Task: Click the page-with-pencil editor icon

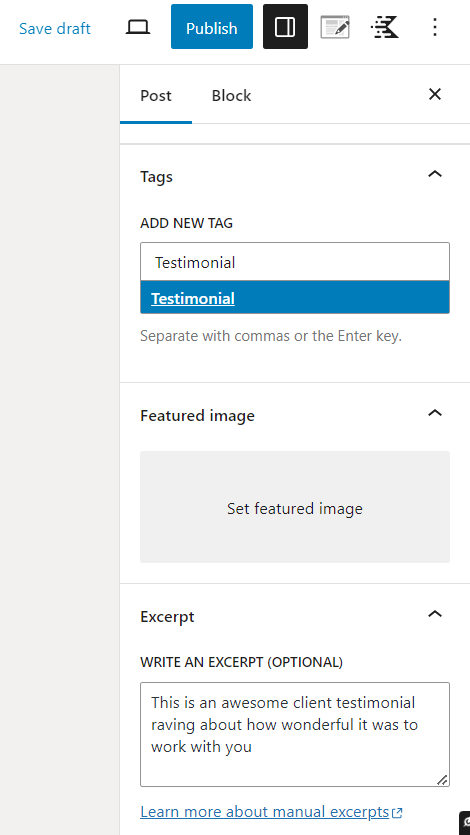Action: 335,27
